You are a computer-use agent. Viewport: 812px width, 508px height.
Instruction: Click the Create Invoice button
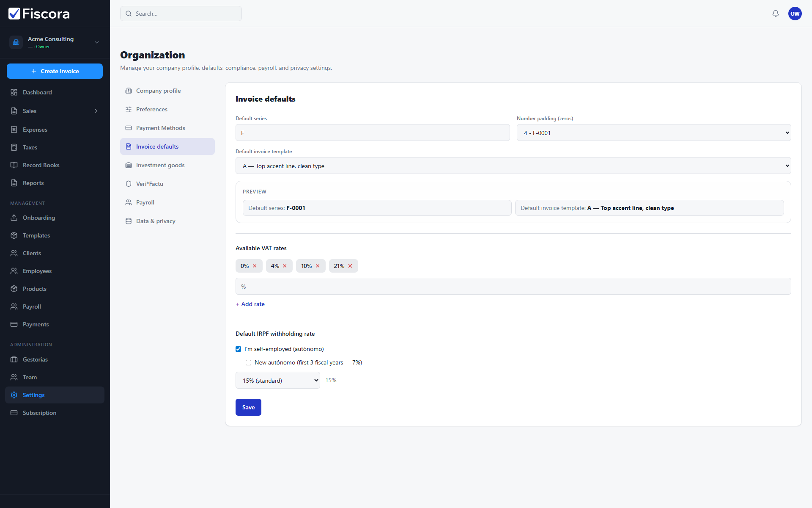tap(55, 71)
